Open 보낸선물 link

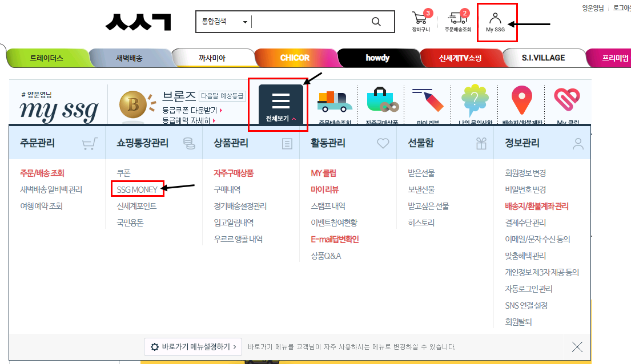pyautogui.click(x=421, y=189)
